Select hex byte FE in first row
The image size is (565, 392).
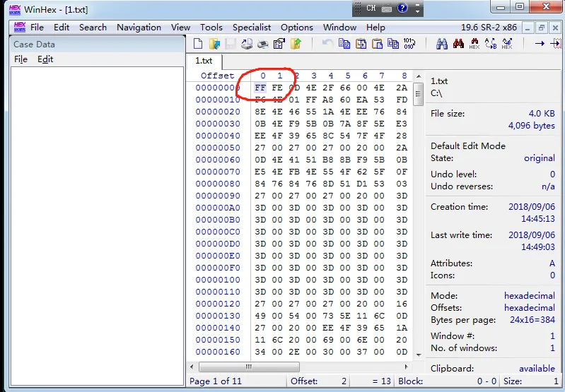[x=277, y=88]
